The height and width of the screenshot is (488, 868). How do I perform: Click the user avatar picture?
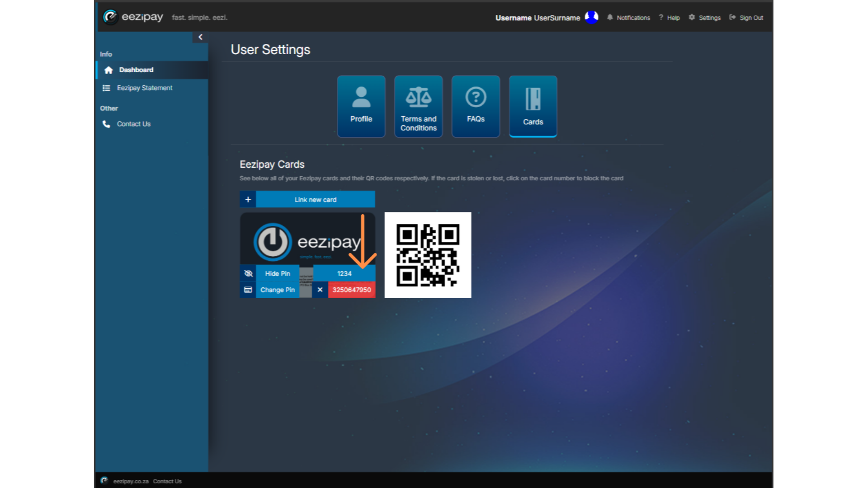tap(591, 17)
